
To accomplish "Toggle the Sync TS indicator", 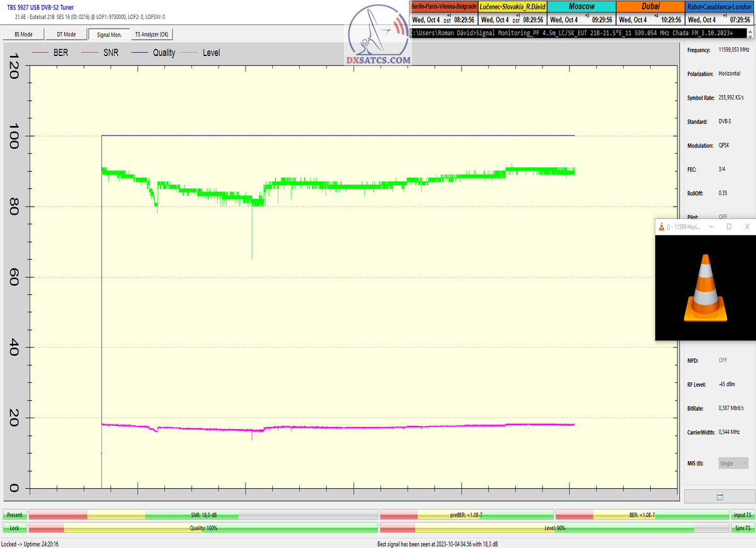I will click(x=742, y=528).
